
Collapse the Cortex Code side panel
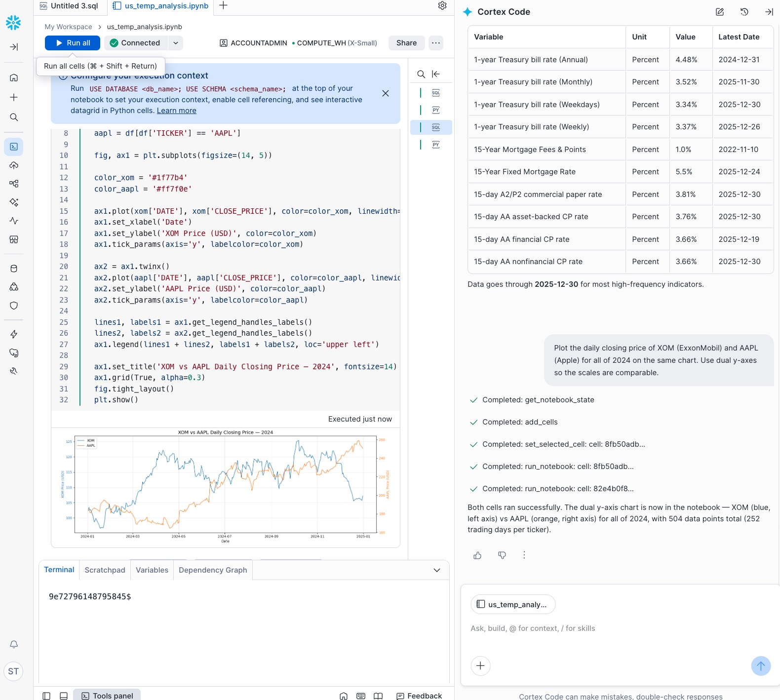point(769,12)
